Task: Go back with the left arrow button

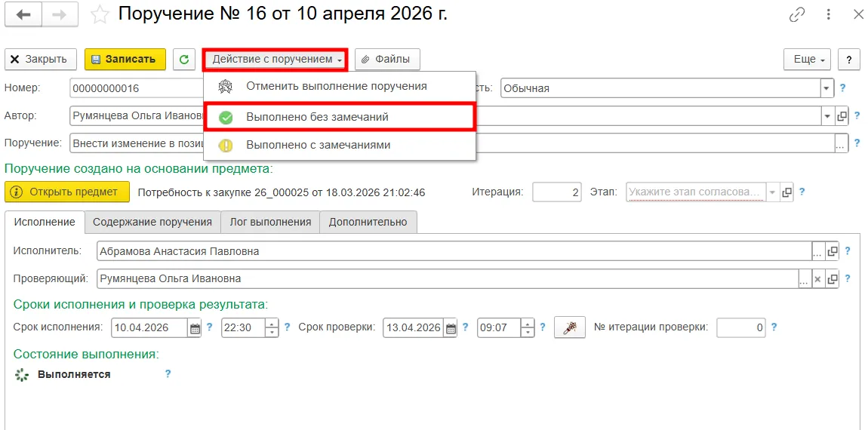Action: coord(23,16)
